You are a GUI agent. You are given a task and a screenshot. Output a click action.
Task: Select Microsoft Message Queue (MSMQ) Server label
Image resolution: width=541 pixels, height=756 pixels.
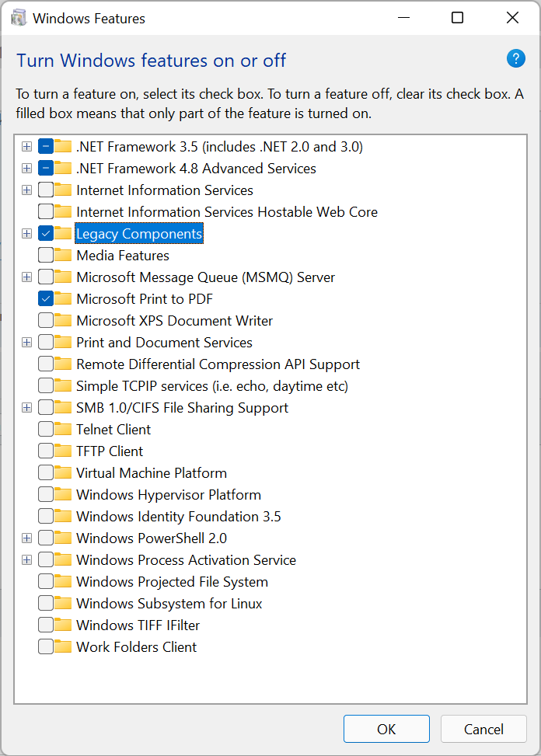click(x=205, y=277)
